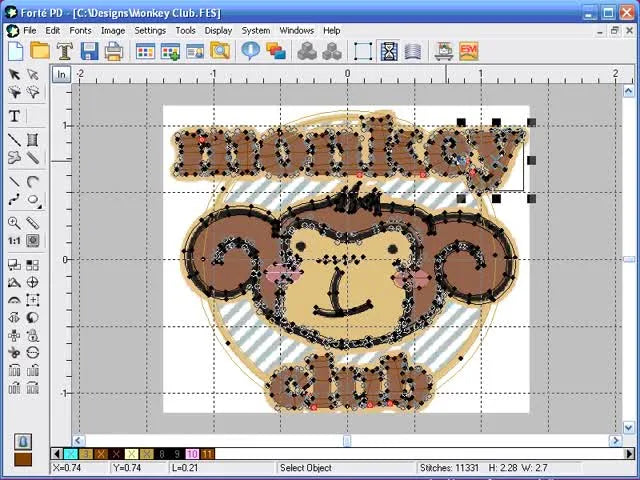Click the horizontal scrollbar right arrow

(616, 440)
